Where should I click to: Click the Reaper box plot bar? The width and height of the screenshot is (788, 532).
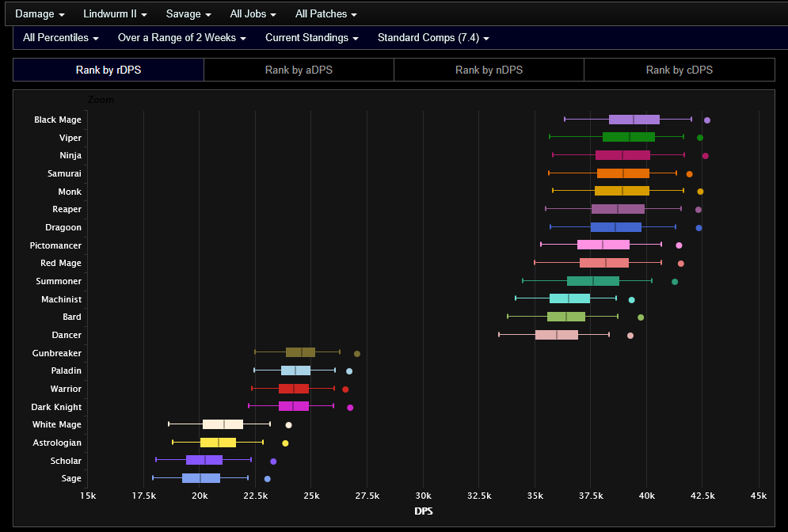pos(619,209)
